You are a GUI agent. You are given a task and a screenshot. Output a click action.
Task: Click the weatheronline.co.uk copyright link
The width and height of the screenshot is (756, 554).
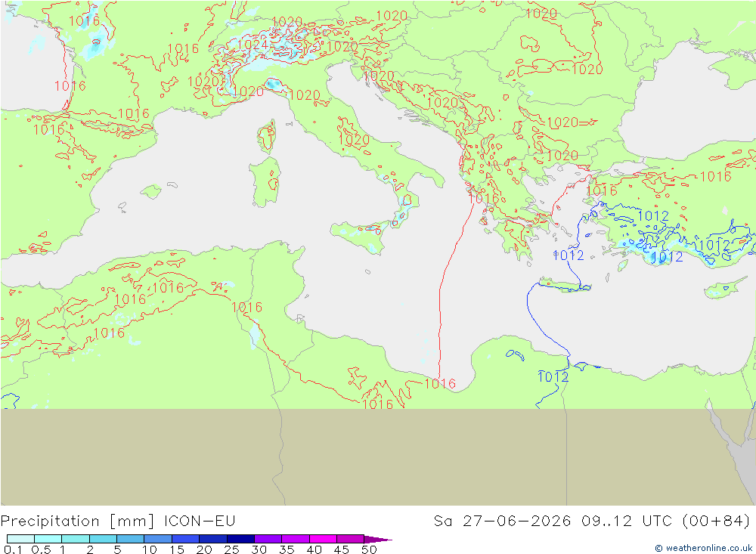coord(703,548)
